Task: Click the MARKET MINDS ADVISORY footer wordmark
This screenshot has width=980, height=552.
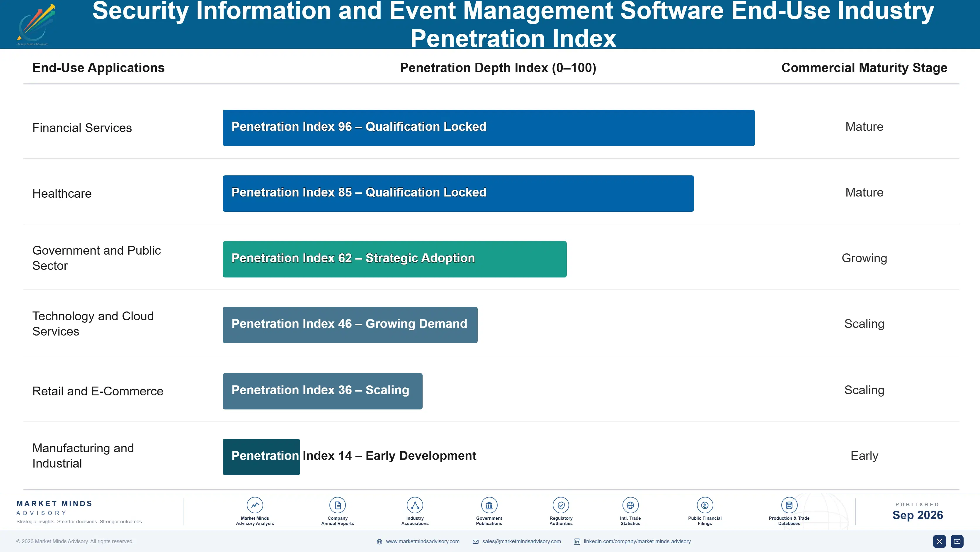Action: coord(55,508)
